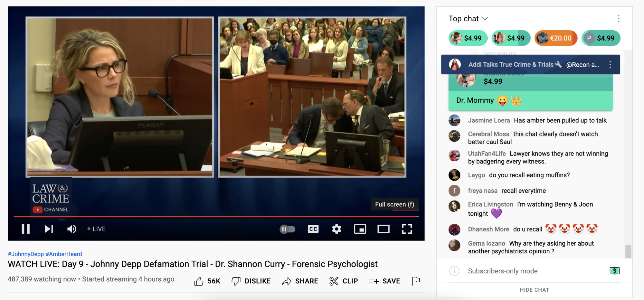Enable miniplayer mode

[360, 229]
